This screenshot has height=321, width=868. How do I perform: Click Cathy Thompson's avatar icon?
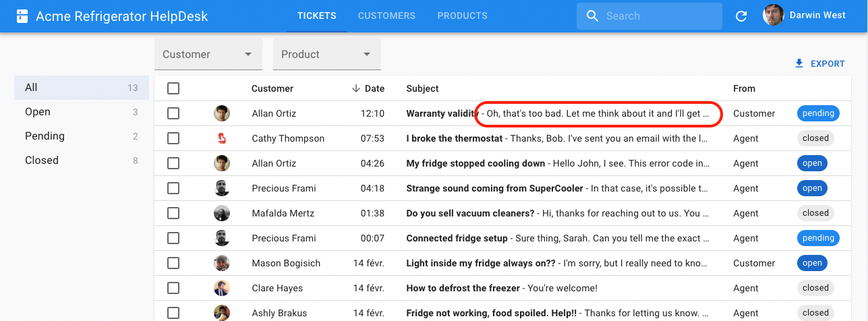pos(222,138)
